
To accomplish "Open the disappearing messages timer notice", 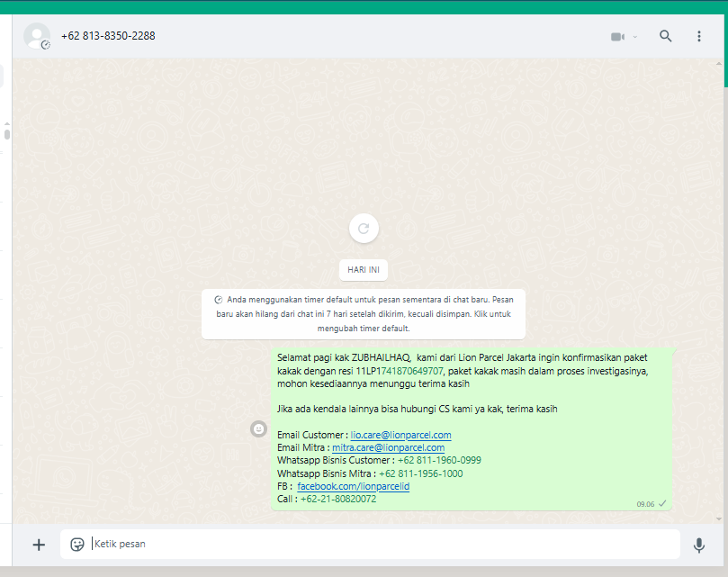I will coord(364,314).
